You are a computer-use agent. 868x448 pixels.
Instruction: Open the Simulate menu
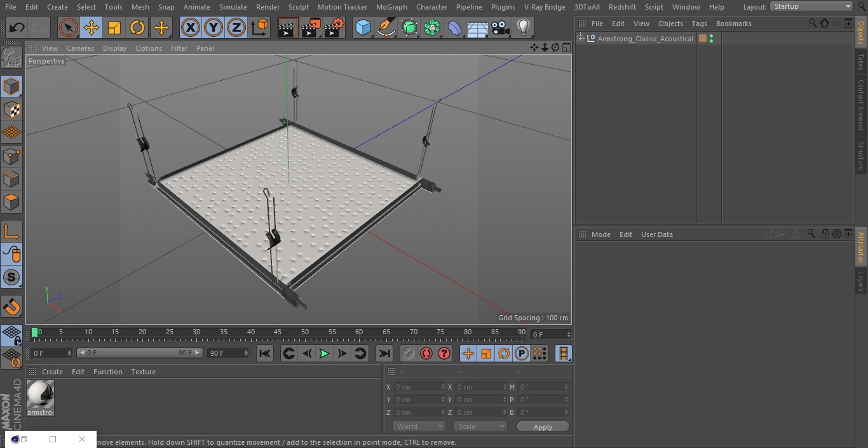pos(233,7)
